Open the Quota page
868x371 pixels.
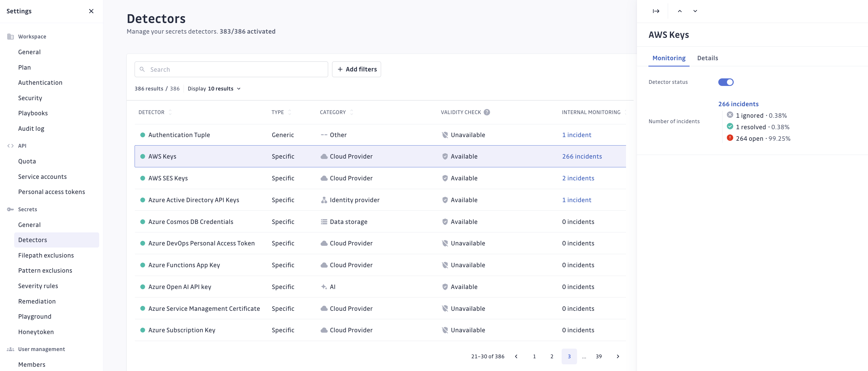click(27, 161)
